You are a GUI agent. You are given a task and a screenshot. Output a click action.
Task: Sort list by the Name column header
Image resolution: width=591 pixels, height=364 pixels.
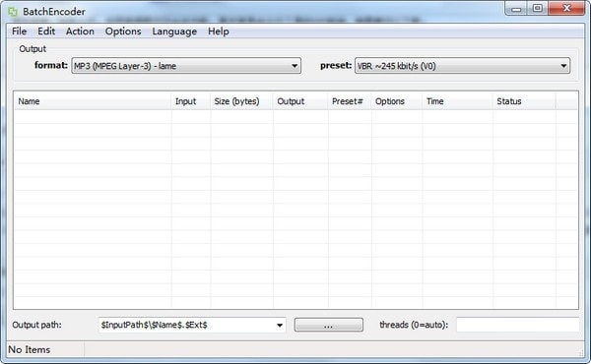coord(93,101)
